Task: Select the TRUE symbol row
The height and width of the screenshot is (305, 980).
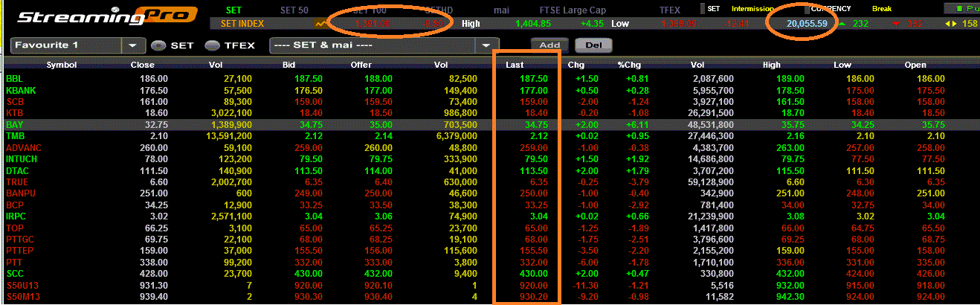Action: pyautogui.click(x=490, y=182)
